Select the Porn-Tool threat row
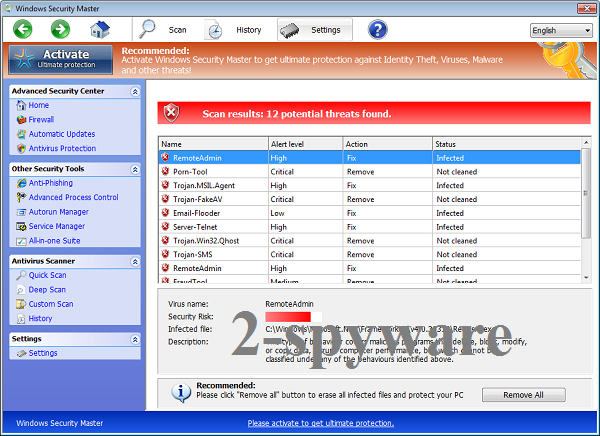 (x=370, y=171)
